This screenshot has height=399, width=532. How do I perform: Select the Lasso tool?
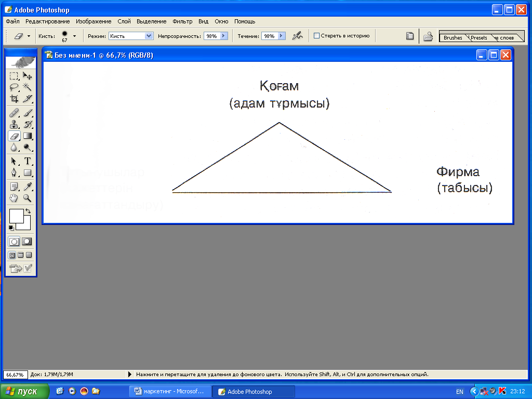click(14, 87)
